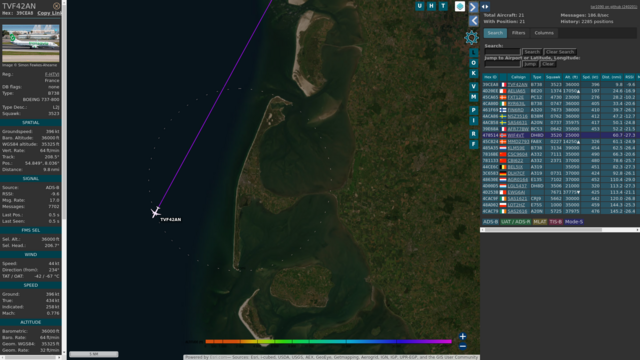Switch to the Columns tab
640x360 pixels.
(544, 33)
